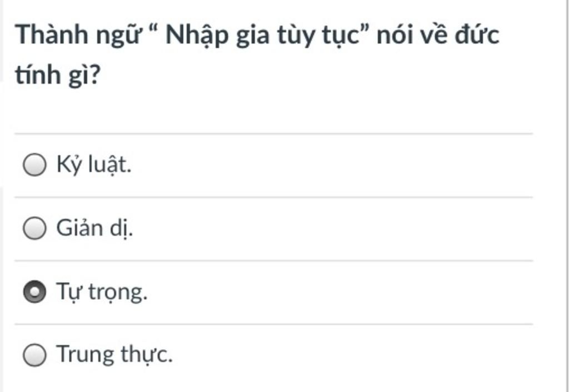Viewport: 569px width, 392px height.
Task: Click the answer text "Giản dị."
Action: pos(94,229)
